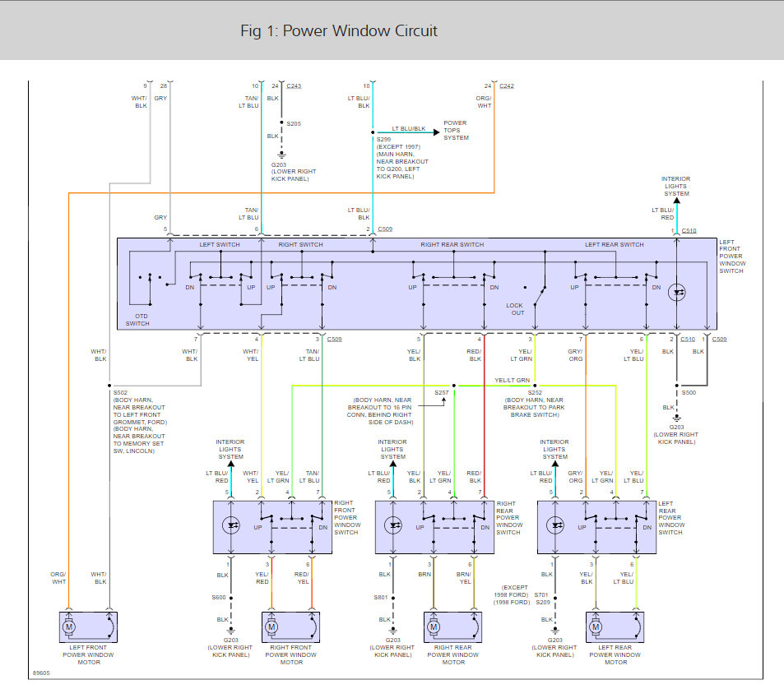Click the 'LEFT REAR POWER WINDOW MOTOR' caption

pyautogui.click(x=615, y=655)
